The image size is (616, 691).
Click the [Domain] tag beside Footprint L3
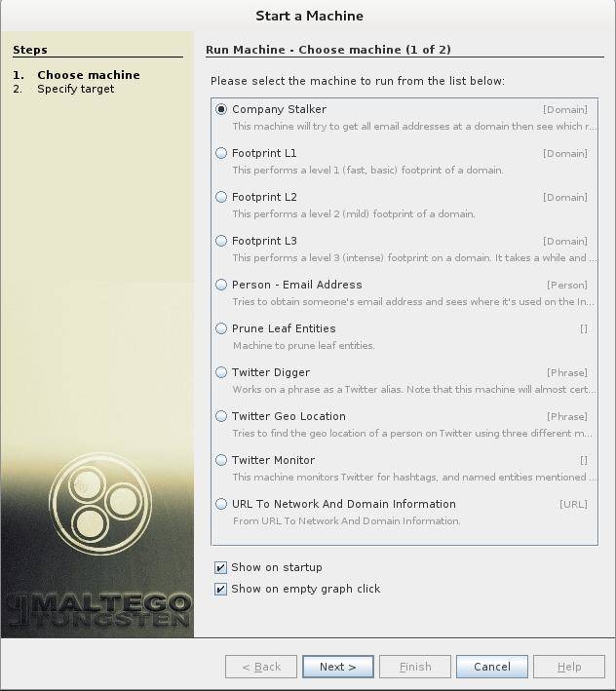[x=565, y=242]
